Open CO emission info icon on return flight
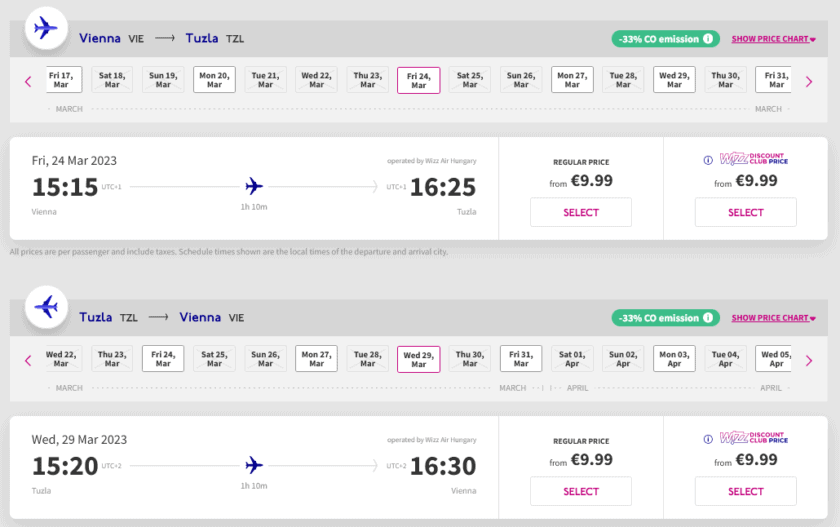The height and width of the screenshot is (527, 840). (708, 318)
